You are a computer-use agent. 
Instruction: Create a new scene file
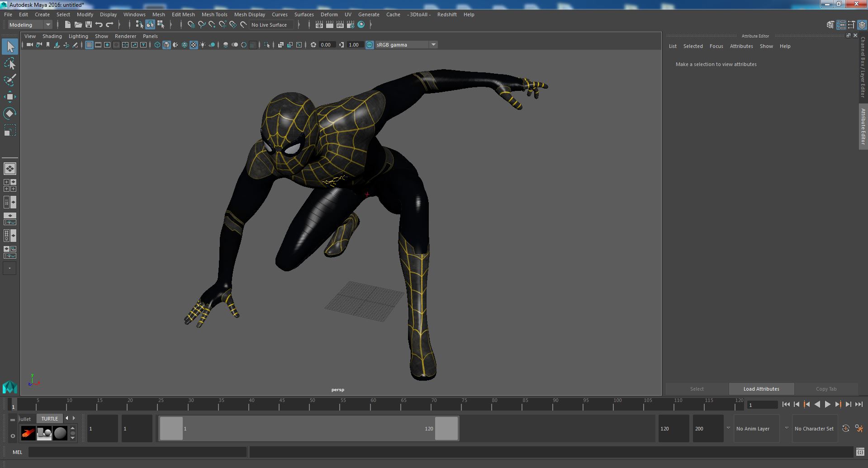(x=67, y=25)
